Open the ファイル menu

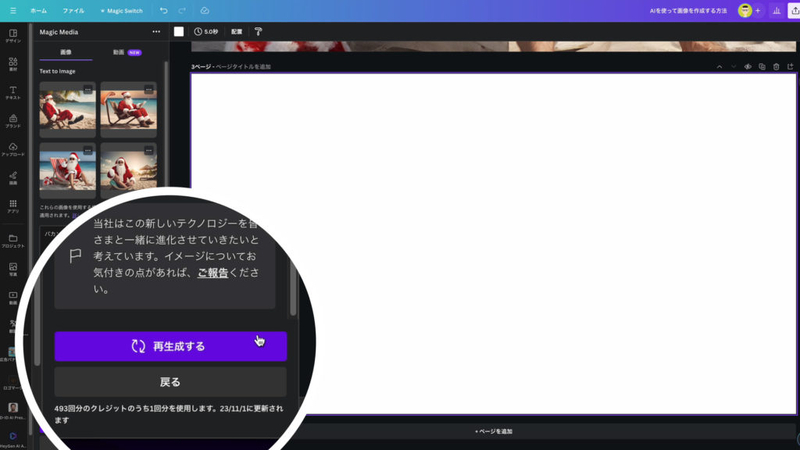tap(73, 11)
